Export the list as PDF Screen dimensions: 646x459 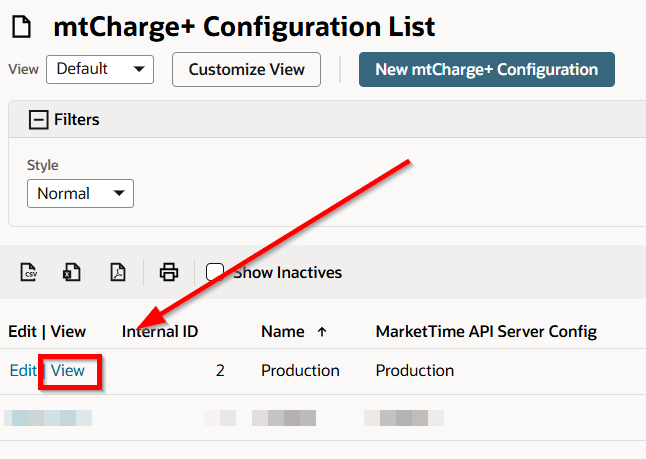pyautogui.click(x=118, y=272)
